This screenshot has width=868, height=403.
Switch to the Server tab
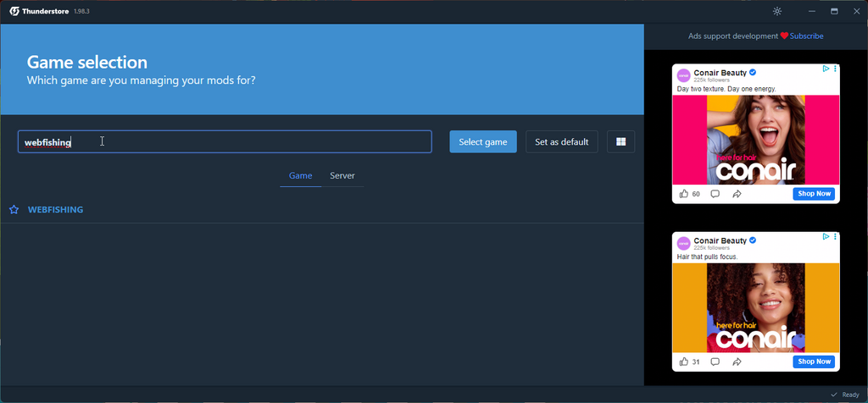pyautogui.click(x=342, y=176)
